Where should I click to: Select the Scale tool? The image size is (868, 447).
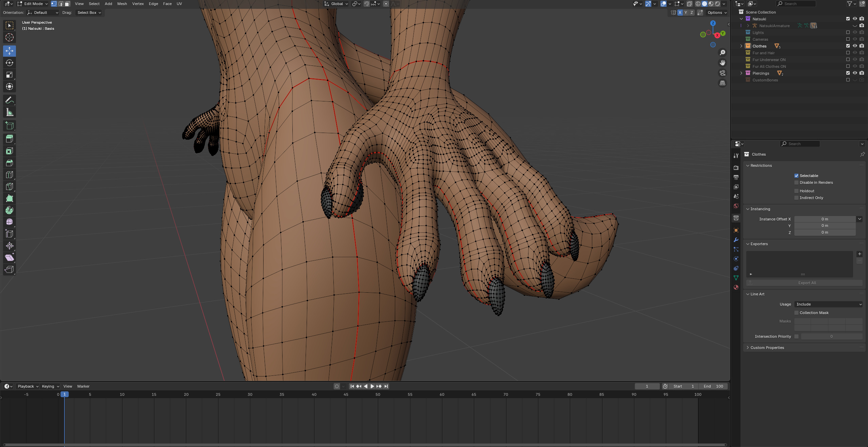(9, 75)
